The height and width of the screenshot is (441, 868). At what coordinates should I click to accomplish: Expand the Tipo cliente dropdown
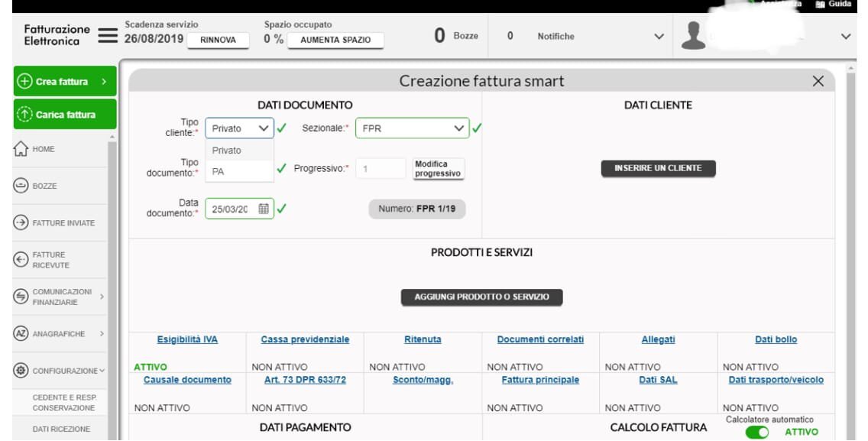239,129
